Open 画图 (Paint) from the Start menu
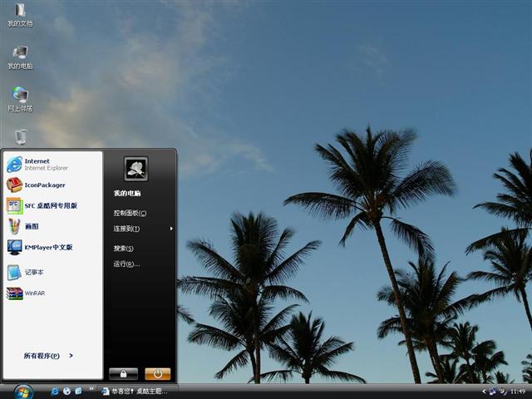Screen dimensions: 532x399 pyautogui.click(x=22, y=226)
